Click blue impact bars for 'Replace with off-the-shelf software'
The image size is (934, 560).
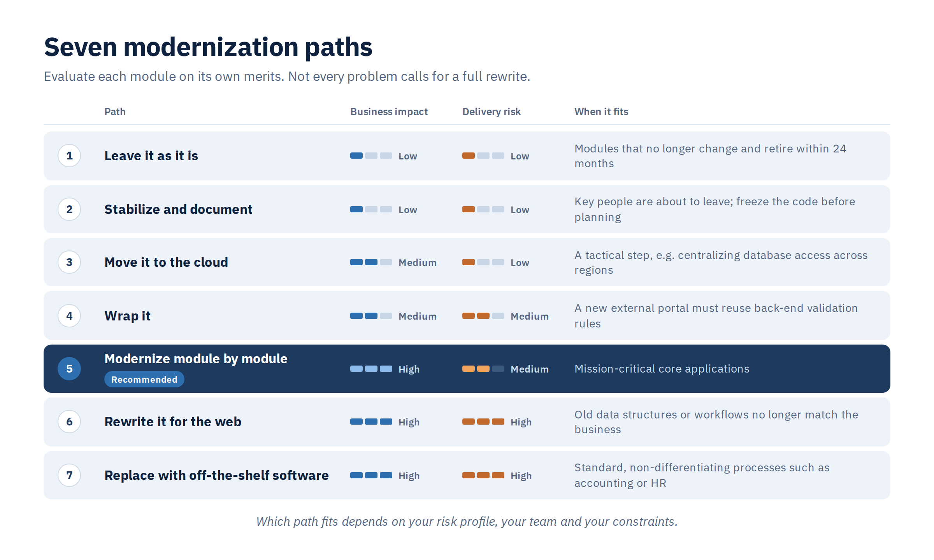click(371, 475)
